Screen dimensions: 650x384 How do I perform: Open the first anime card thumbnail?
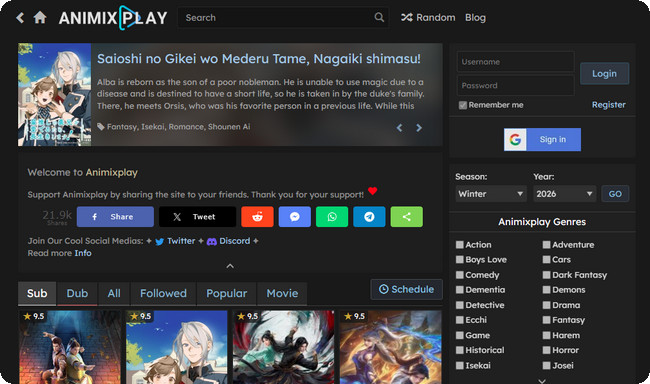[70, 347]
